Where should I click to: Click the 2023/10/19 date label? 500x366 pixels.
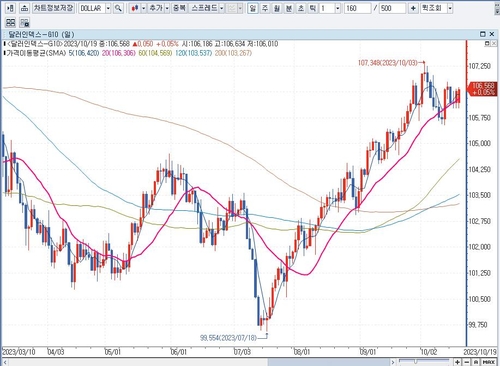point(480,352)
